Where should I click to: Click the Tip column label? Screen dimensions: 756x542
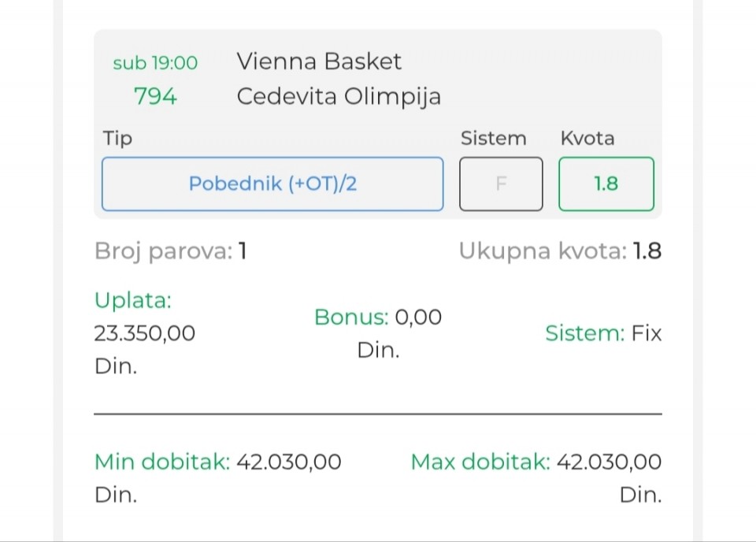click(117, 139)
